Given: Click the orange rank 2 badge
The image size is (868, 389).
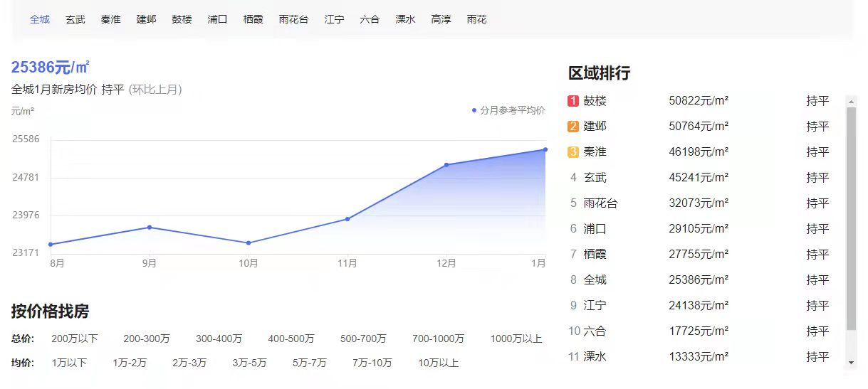Looking at the screenshot, I should (x=573, y=127).
